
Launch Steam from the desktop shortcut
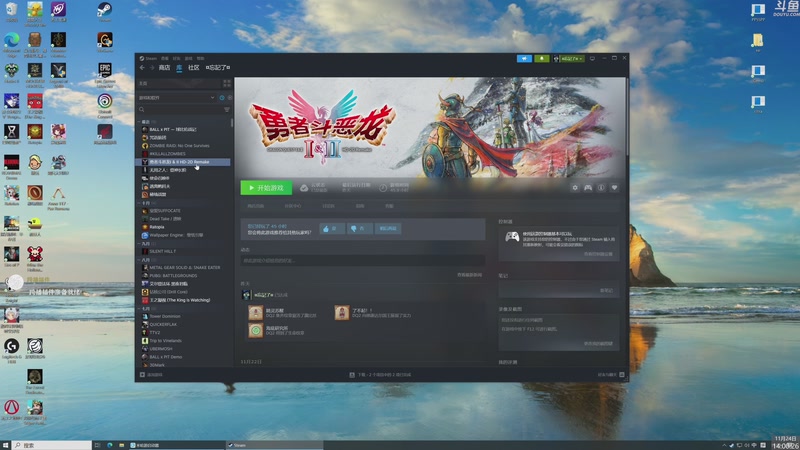tap(105, 11)
